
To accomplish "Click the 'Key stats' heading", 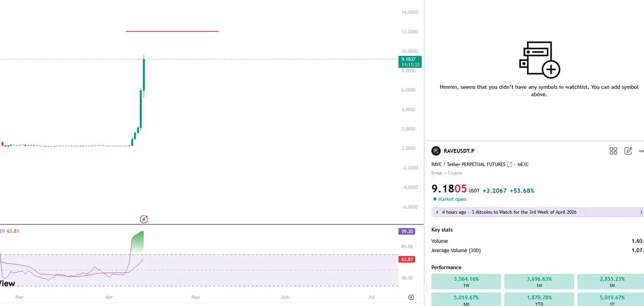I will [x=442, y=230].
